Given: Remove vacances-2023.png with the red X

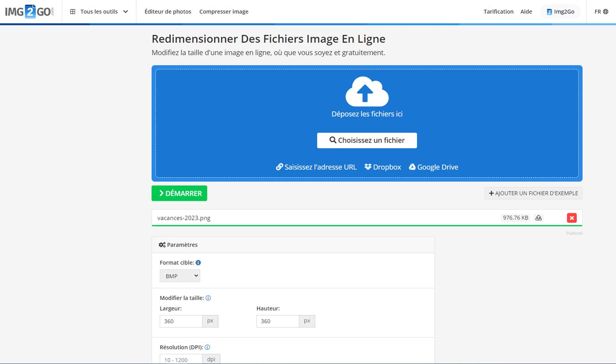Looking at the screenshot, I should pos(572,218).
